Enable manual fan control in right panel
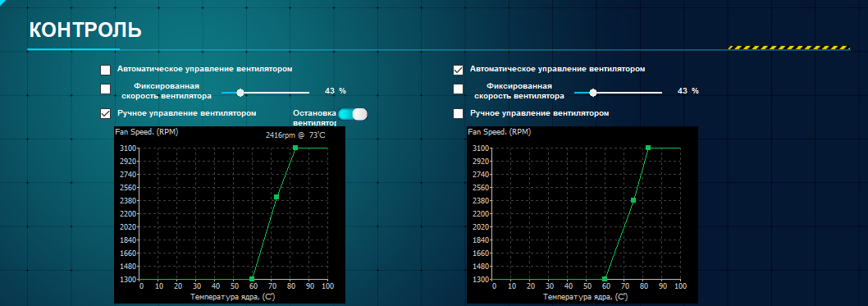Viewport: 868px width, 306px height. pos(458,113)
